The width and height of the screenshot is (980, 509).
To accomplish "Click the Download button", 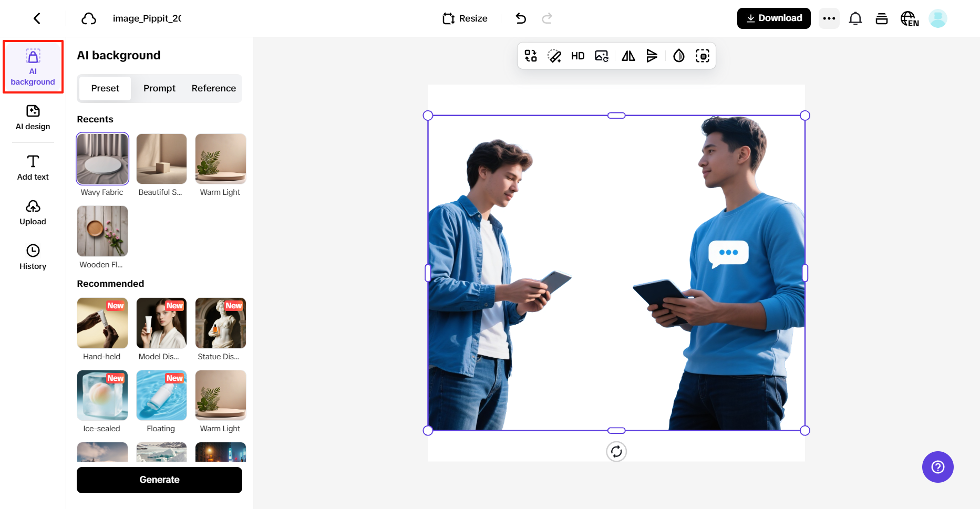I will click(773, 18).
